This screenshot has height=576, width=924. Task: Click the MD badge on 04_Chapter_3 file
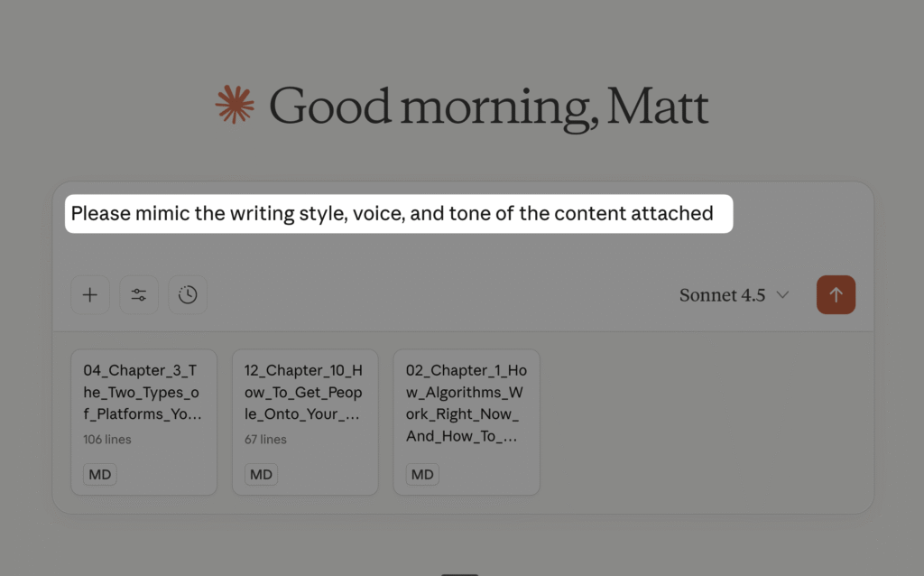click(100, 475)
